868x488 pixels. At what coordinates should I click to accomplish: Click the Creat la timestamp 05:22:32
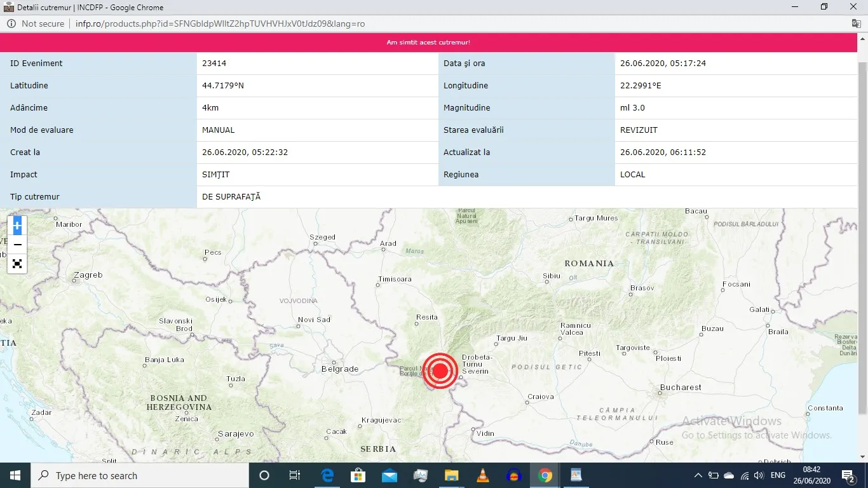(x=245, y=152)
